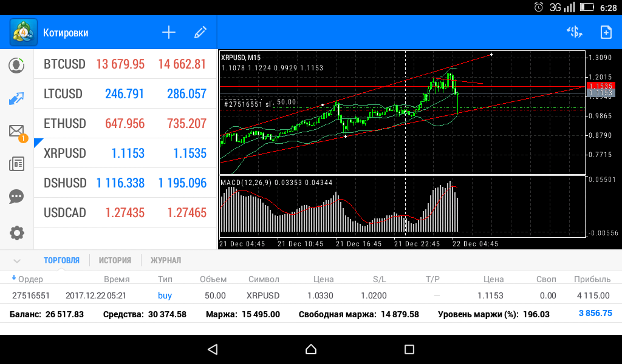
Task: Tap the buy type of the order
Action: pyautogui.click(x=165, y=295)
